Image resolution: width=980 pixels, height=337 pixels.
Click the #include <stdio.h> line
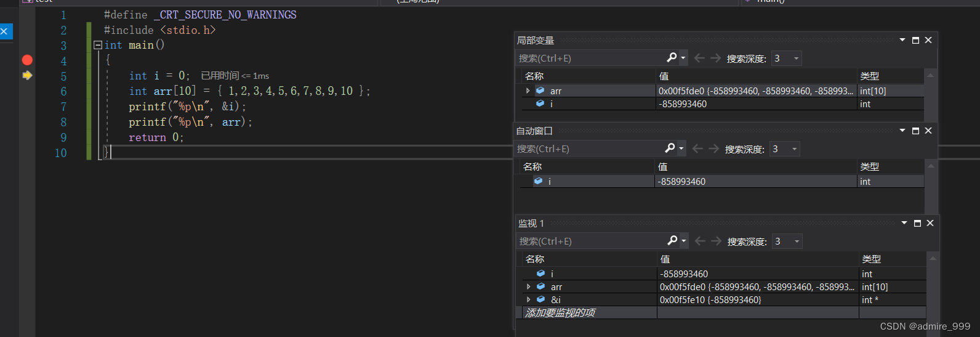tap(160, 30)
